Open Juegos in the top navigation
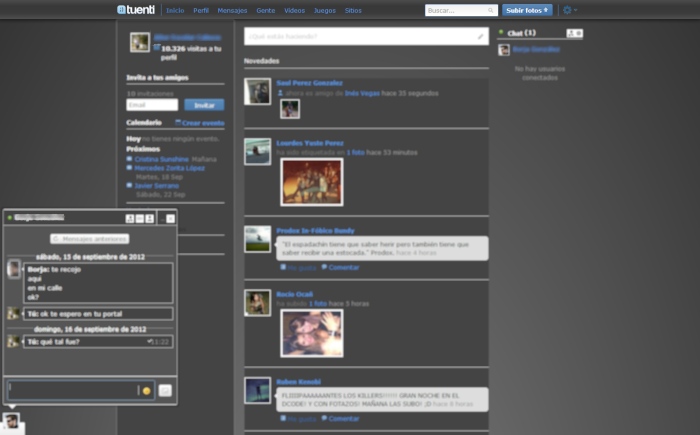Viewport: 700px width, 435px height. click(x=325, y=10)
